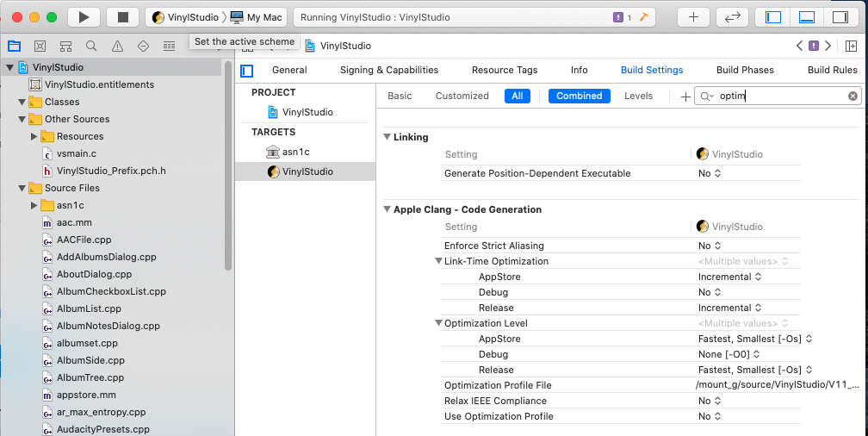Collapse the Classes folder in navigator
Screen dimensions: 868x436
pyautogui.click(x=22, y=102)
